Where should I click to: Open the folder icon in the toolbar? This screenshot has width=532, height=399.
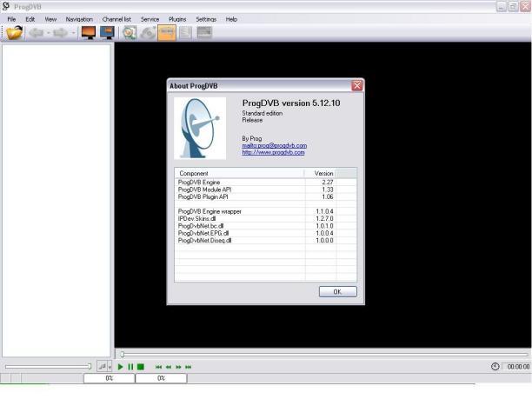click(x=14, y=33)
